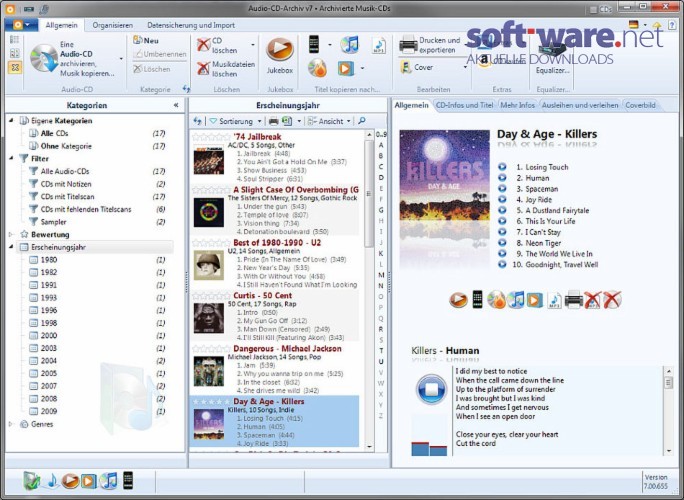Click the '74 Jailbreak album cover thumbnail
The height and width of the screenshot is (500, 684).
209,159
